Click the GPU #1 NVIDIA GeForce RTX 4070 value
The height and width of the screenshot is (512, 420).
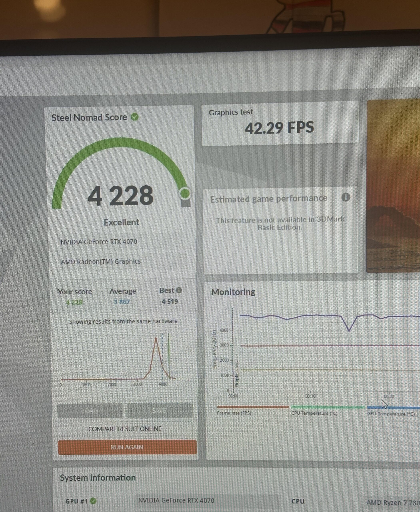point(176,500)
